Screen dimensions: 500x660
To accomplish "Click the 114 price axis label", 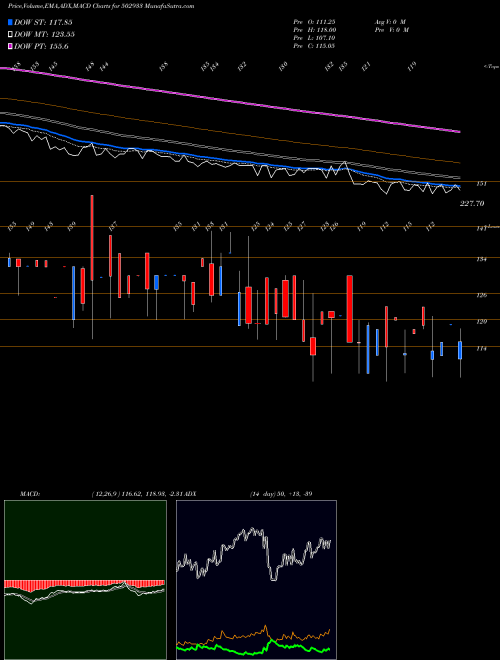I will pyautogui.click(x=481, y=349).
